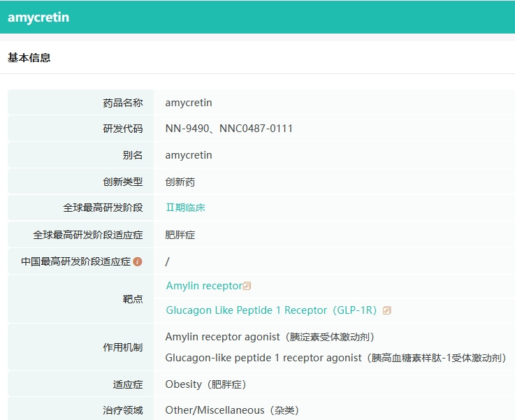Select Glucagon-like peptide 1 receptor agonist text
The width and height of the screenshot is (515, 420).
[336, 358]
